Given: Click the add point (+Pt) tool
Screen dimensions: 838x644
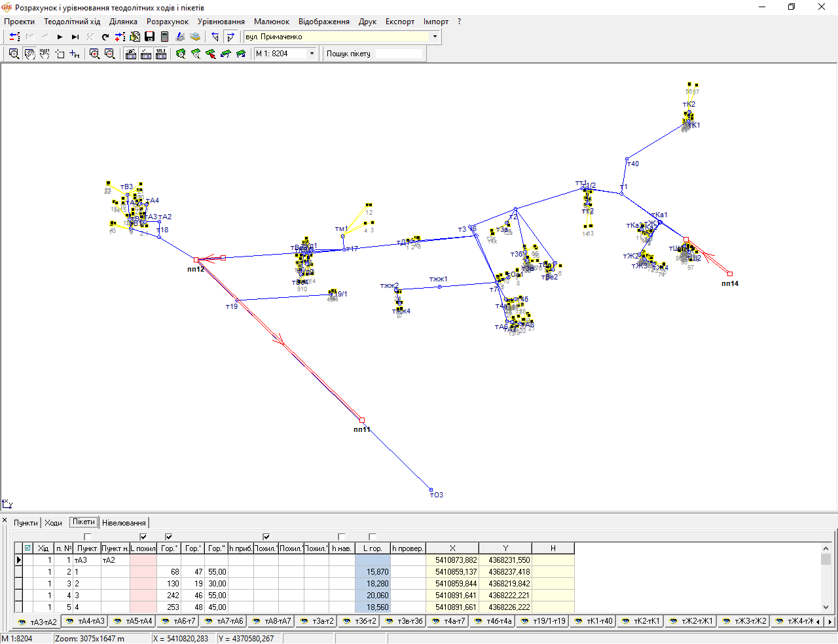Looking at the screenshot, I should (x=75, y=54).
